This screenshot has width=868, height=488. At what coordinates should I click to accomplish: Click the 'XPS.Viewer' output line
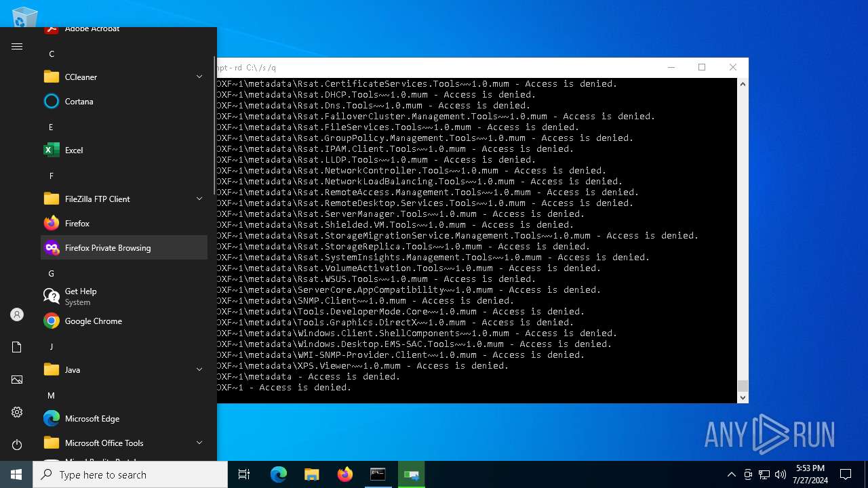pos(363,366)
